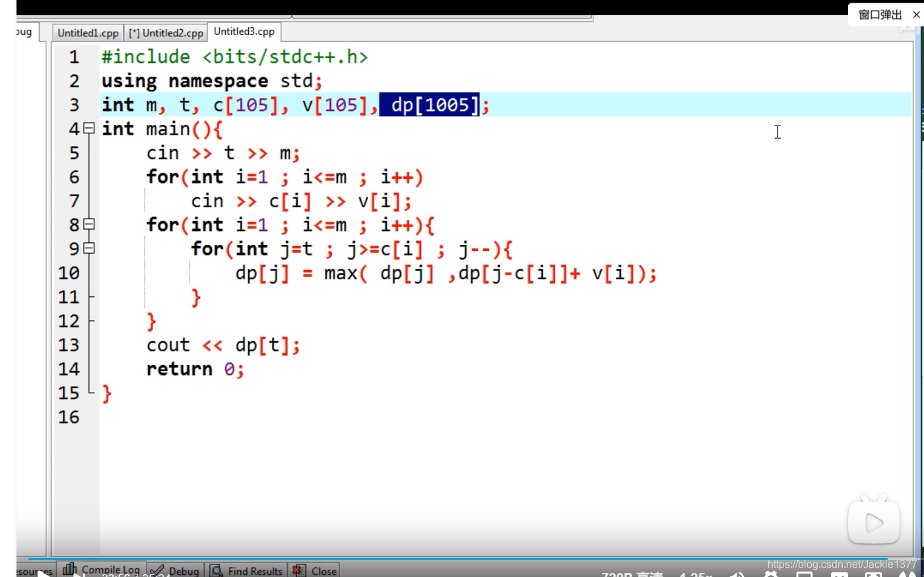Place cursor on 'cin >> c[i] >> v[i];'
Image resolution: width=924 pixels, height=577 pixels.
pos(301,201)
